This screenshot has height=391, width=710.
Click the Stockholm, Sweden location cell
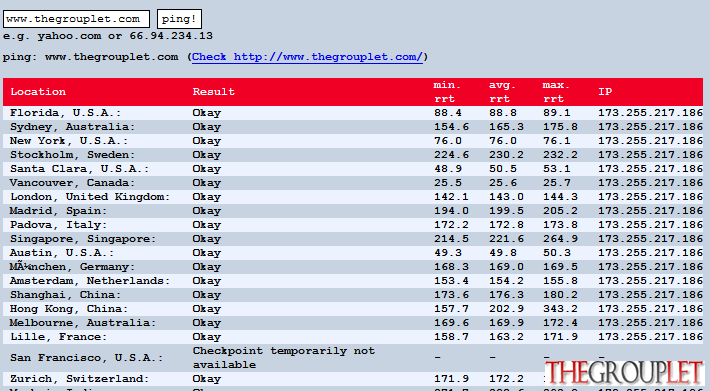[x=73, y=155]
